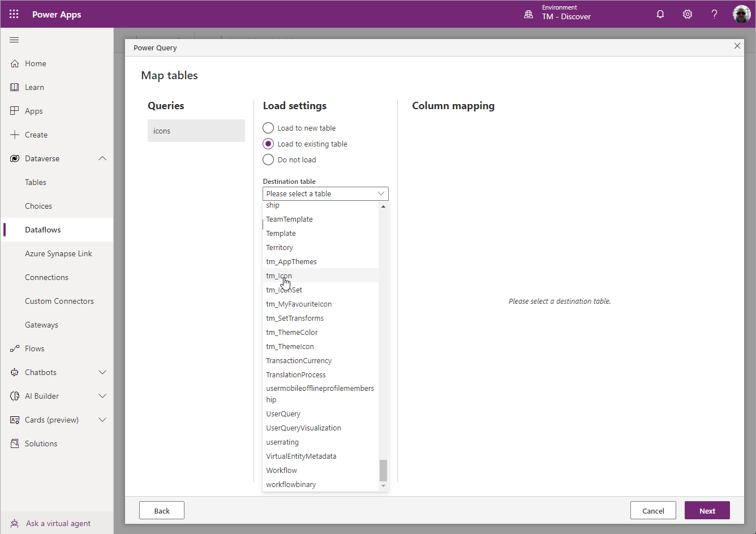Click the dropdown scroll-up arrow
756x534 pixels.
click(x=383, y=206)
